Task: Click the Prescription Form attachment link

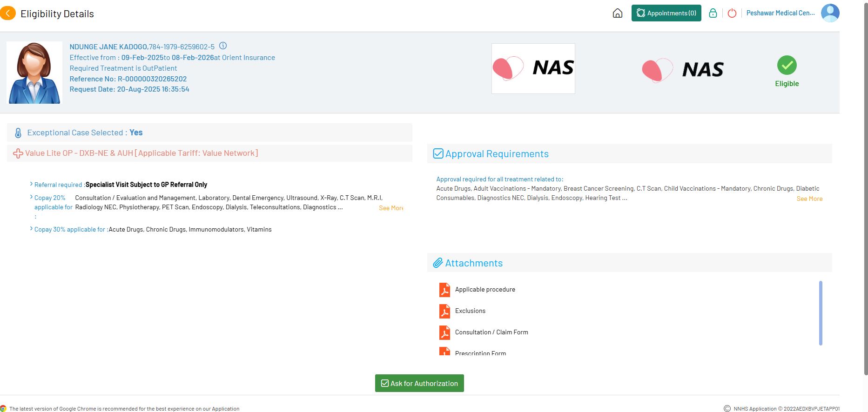Action: pyautogui.click(x=480, y=353)
